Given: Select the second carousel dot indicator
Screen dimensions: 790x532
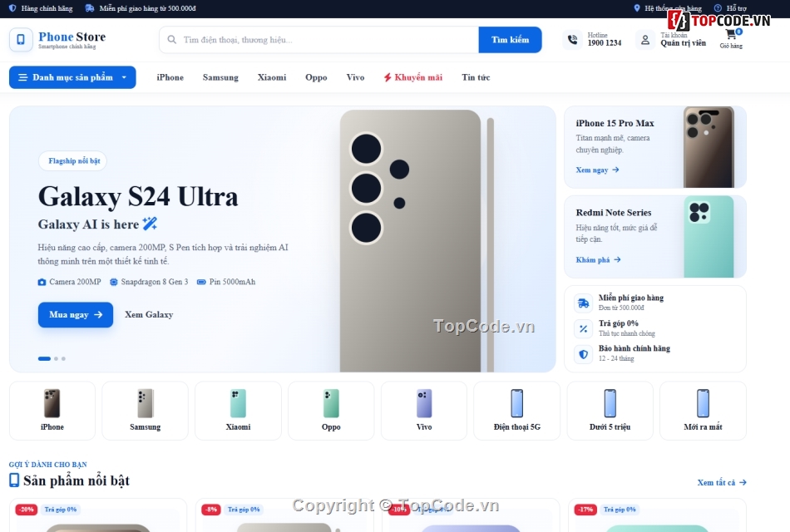Looking at the screenshot, I should click(56, 359).
